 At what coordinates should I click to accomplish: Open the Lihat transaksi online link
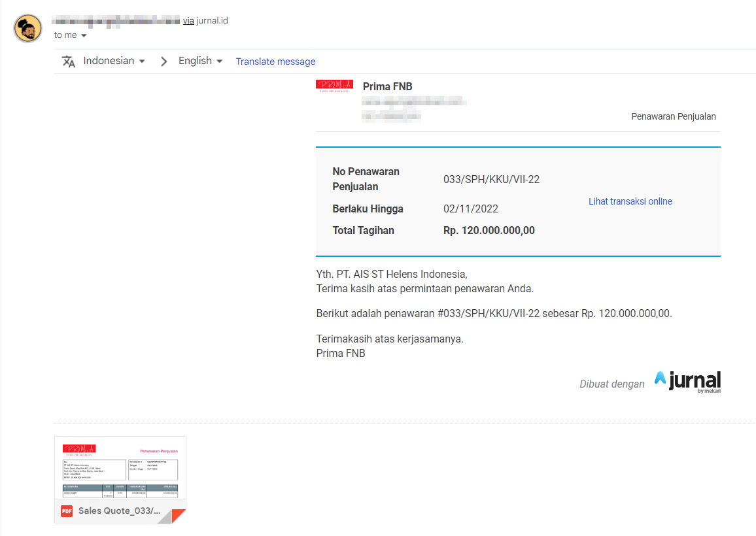click(630, 201)
